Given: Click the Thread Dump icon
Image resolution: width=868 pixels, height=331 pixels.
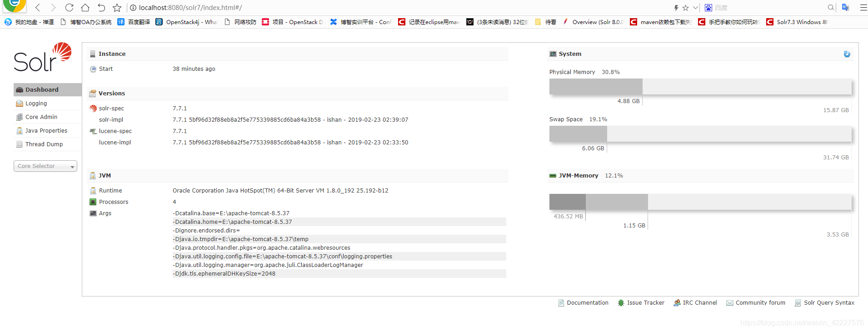Looking at the screenshot, I should (x=20, y=144).
